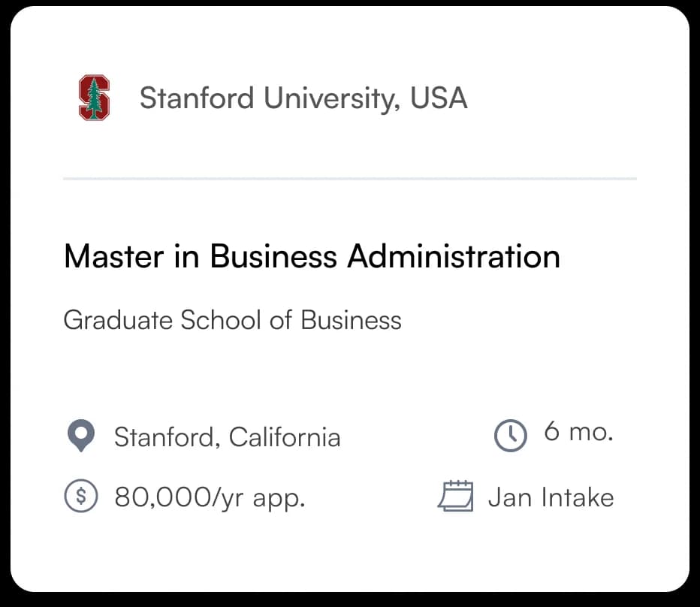Open the Master in Business Administration title
The height and width of the screenshot is (607, 700).
coord(312,256)
